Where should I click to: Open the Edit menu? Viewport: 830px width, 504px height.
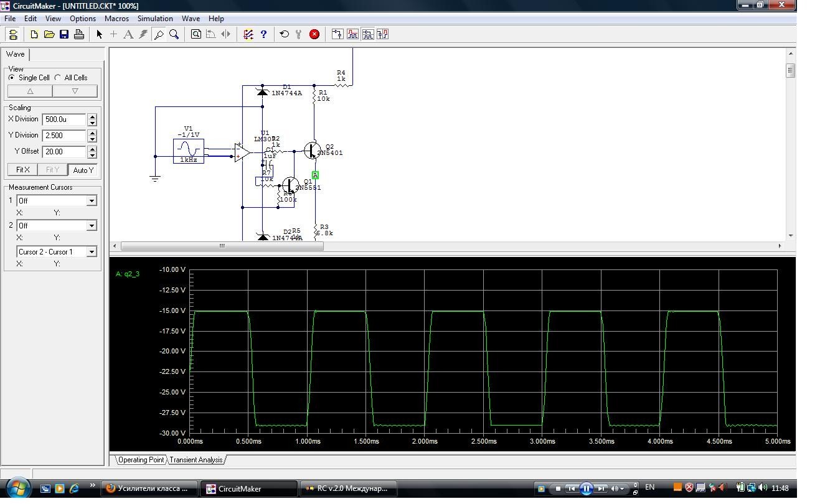pos(31,19)
